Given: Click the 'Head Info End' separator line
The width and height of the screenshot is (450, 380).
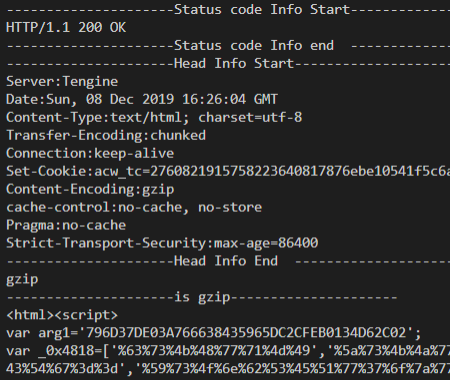Looking at the screenshot, I should (228, 261).
